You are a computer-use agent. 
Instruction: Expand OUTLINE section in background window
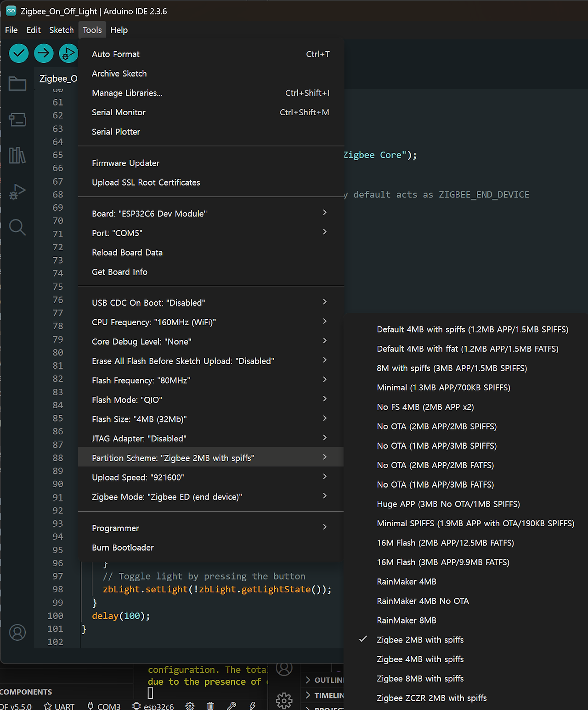[x=324, y=680]
